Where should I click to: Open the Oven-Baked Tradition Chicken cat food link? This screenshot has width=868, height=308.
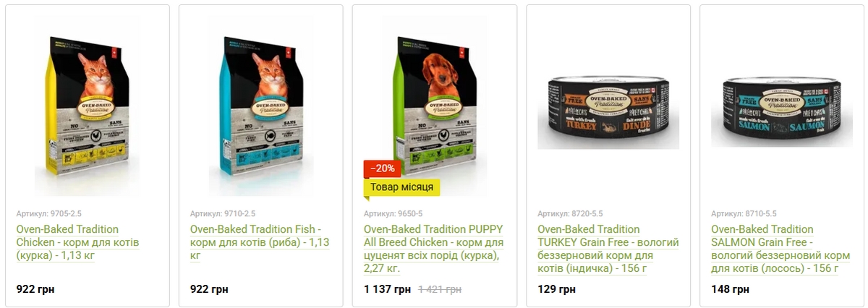pyautogui.click(x=77, y=242)
